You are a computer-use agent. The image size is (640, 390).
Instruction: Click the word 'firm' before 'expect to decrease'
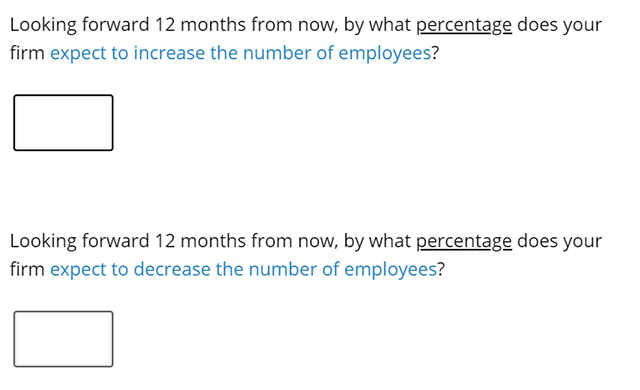27,270
